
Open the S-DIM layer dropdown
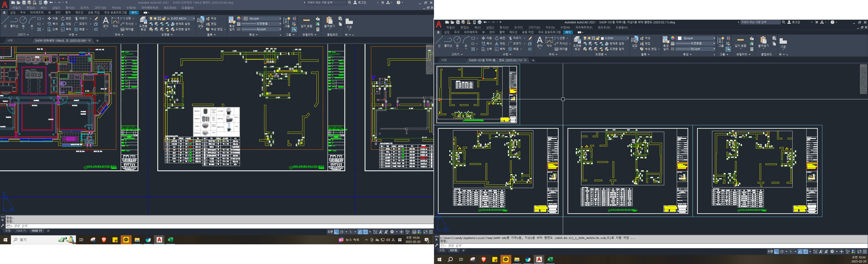pos(627,38)
